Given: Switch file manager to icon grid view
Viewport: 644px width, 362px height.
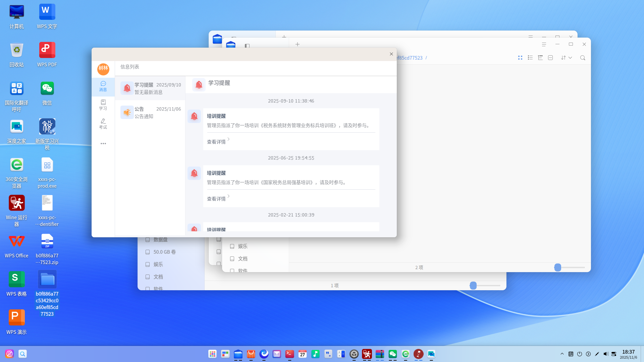Looking at the screenshot, I should (x=520, y=58).
